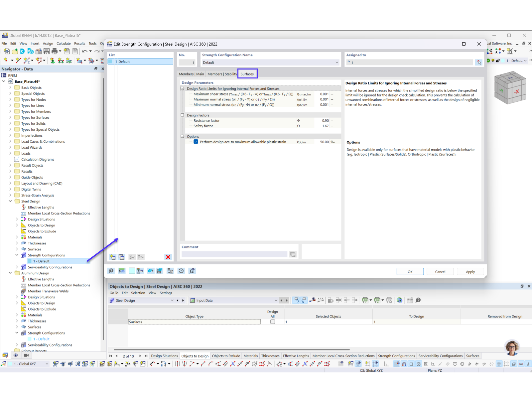The width and height of the screenshot is (532, 399).
Task: Open the Steel Design add-on dropdown in table toolbar
Action: click(172, 301)
